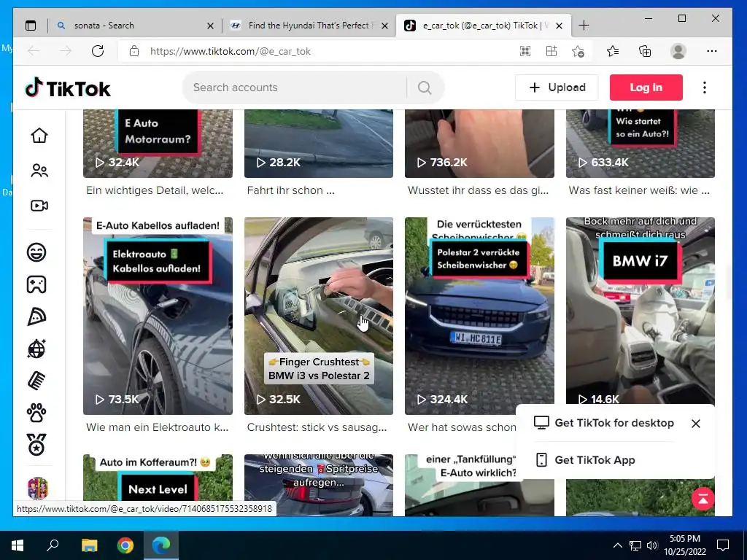Select the dance disco ball category icon
The height and width of the screenshot is (560, 747).
[x=36, y=349]
